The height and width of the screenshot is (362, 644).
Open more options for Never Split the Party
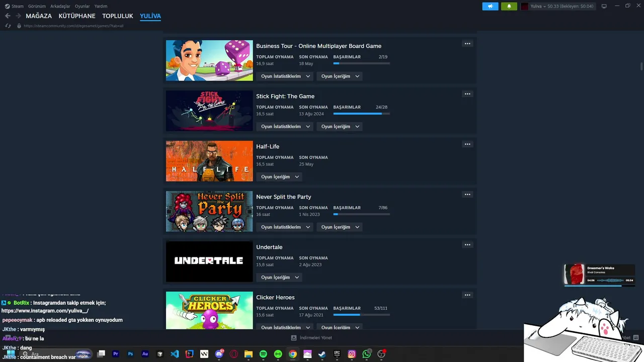click(467, 195)
